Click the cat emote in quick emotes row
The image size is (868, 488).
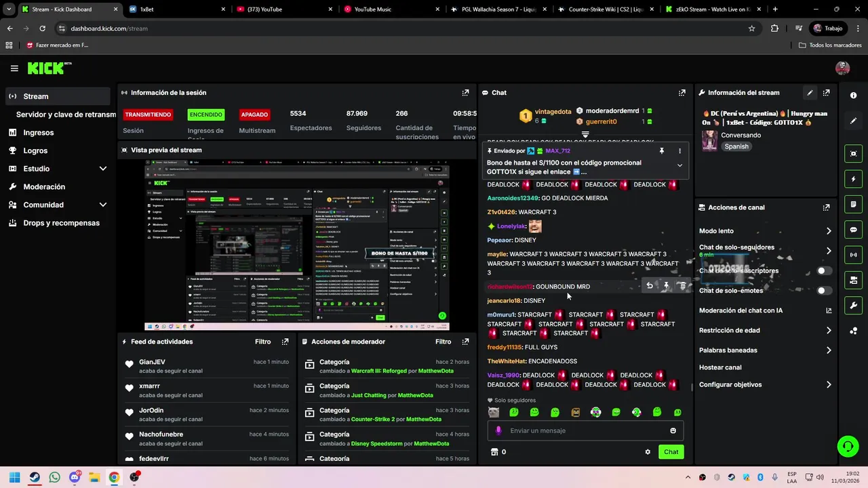(x=494, y=412)
